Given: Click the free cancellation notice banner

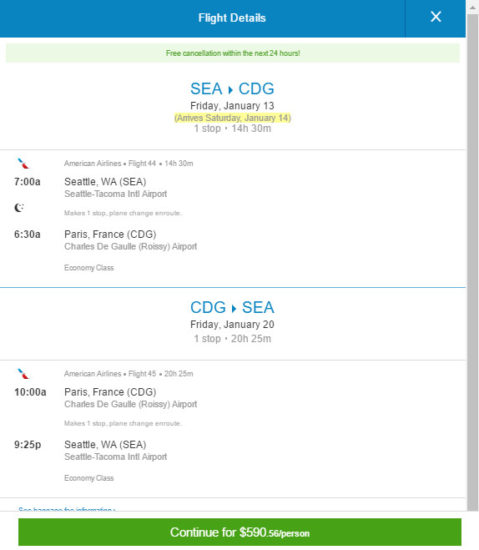Looking at the screenshot, I should click(x=232, y=53).
